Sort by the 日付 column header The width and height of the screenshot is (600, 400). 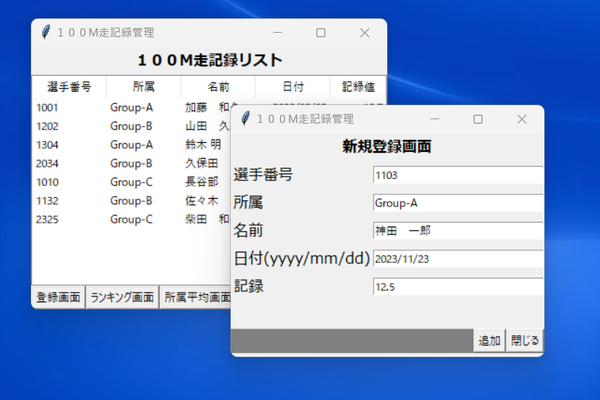293,87
